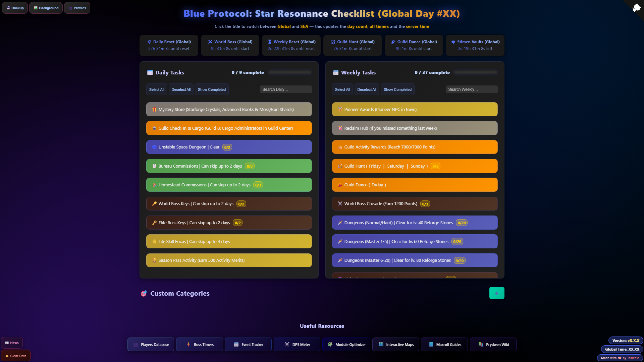Toggle Show Completed in the Daily Tasks panel
644x362 pixels.
coord(212,89)
